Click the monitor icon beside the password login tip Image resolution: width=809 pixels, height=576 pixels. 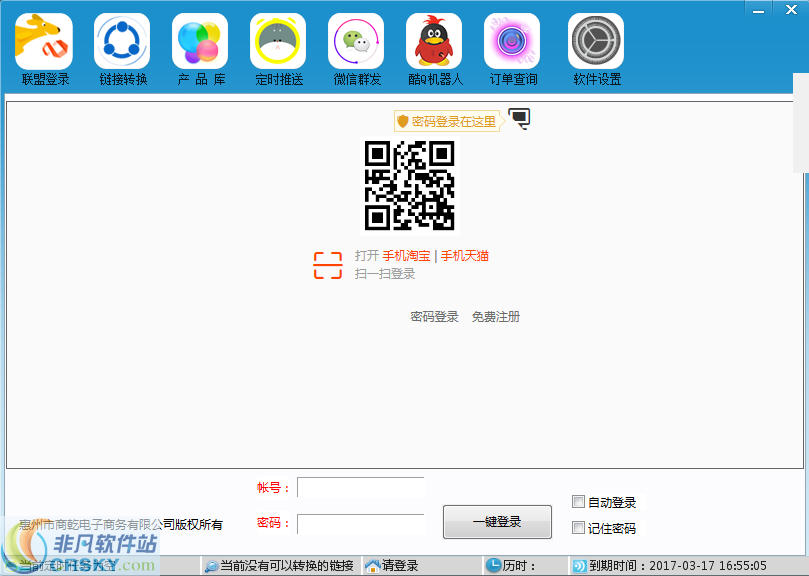519,119
